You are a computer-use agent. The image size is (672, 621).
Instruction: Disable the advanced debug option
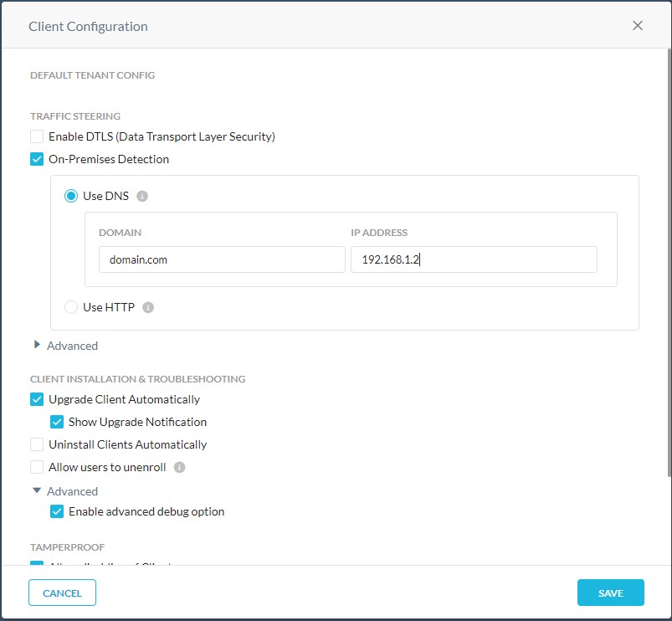(56, 511)
